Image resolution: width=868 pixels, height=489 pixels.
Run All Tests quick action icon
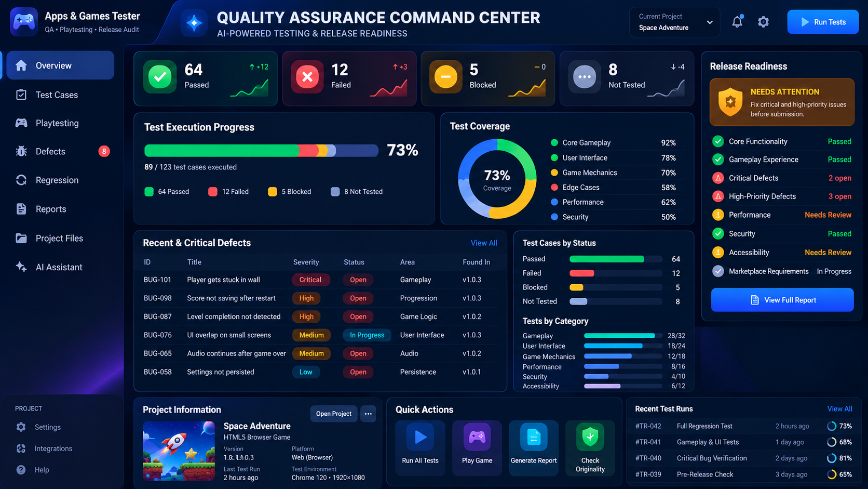coord(421,438)
